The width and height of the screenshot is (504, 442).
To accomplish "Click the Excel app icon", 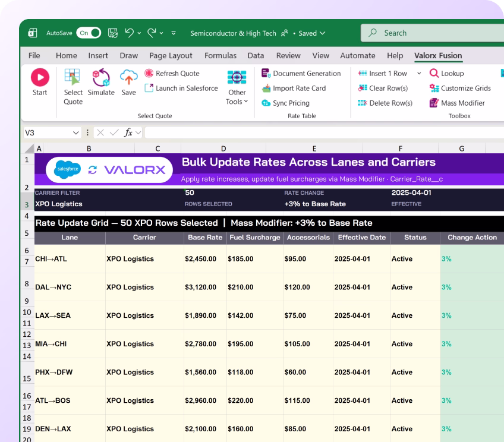I will (x=33, y=33).
